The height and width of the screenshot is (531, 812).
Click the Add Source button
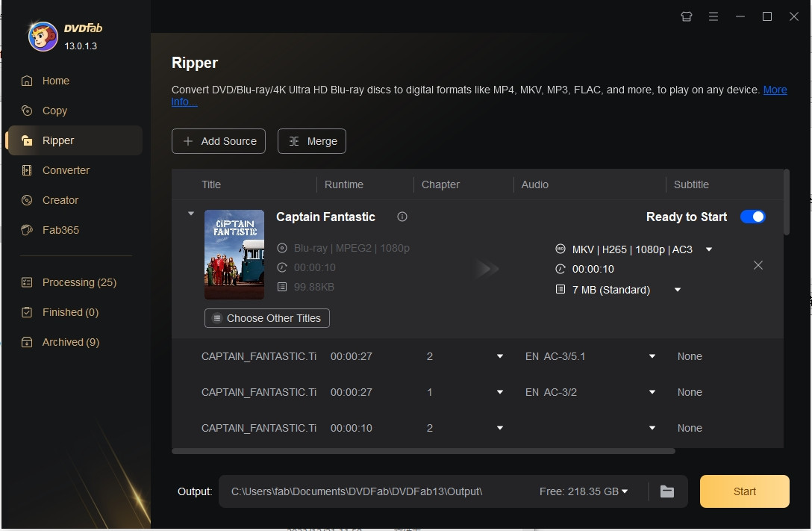(219, 141)
